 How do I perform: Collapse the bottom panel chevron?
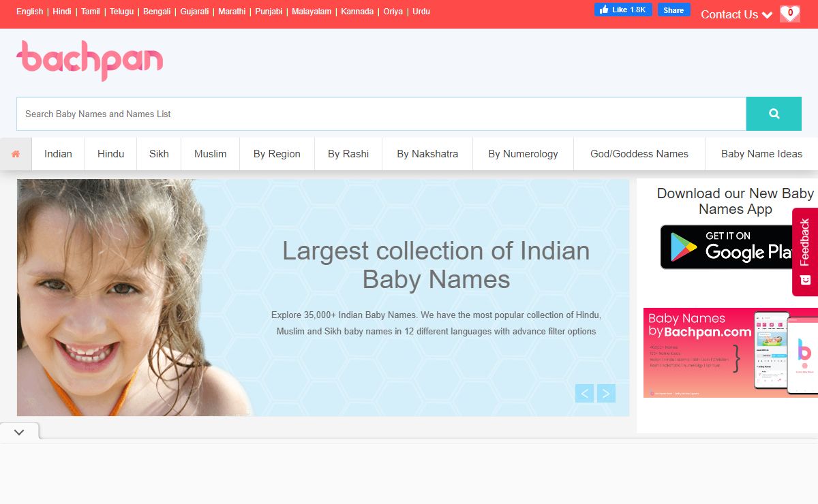[19, 432]
